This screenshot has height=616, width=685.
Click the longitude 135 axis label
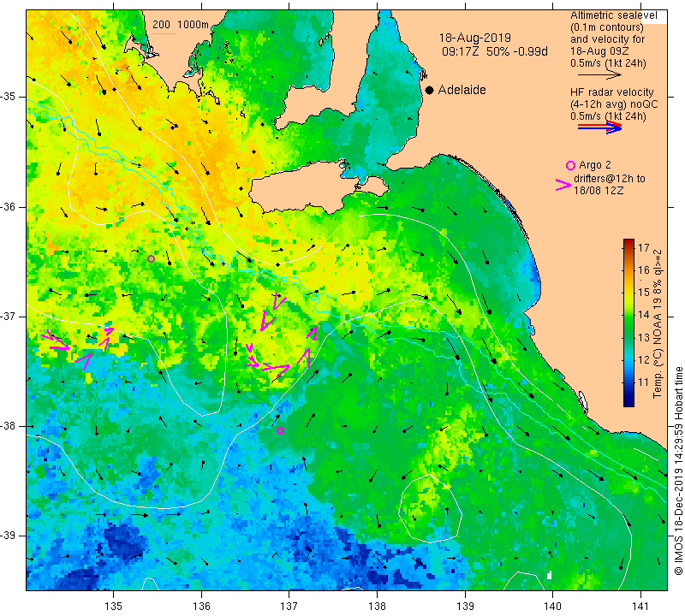(114, 606)
